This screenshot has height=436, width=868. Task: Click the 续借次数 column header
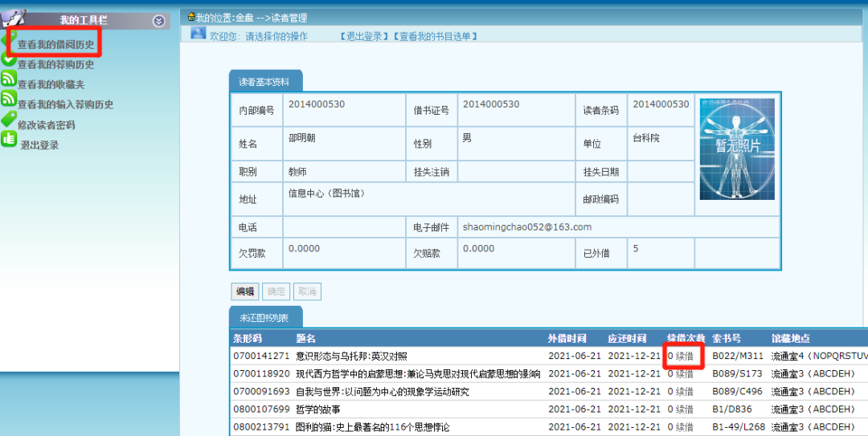[686, 339]
